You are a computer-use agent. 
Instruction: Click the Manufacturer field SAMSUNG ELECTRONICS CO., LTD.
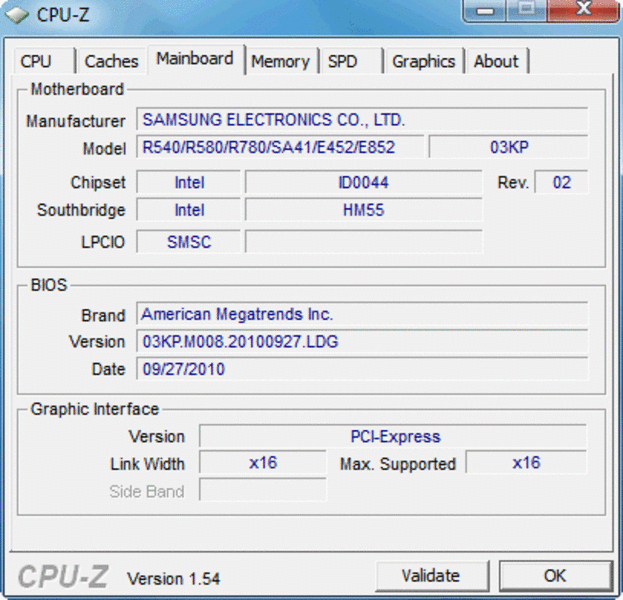362,119
